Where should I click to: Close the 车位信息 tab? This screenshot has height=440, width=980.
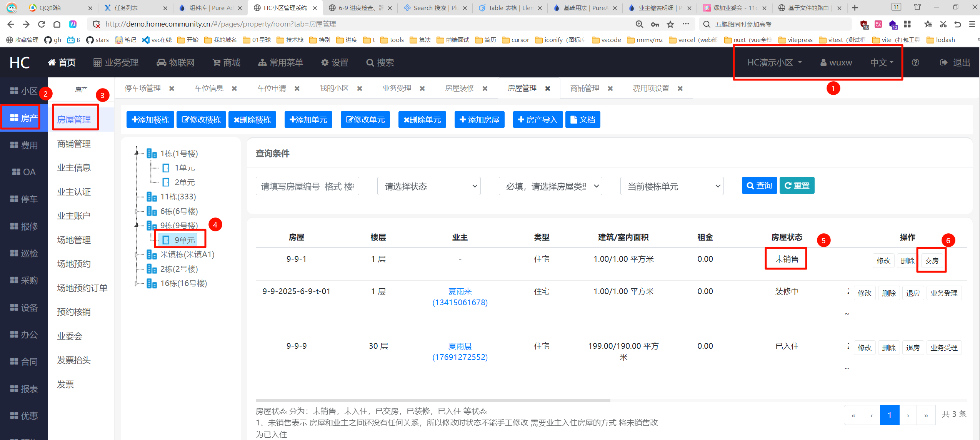click(x=234, y=89)
